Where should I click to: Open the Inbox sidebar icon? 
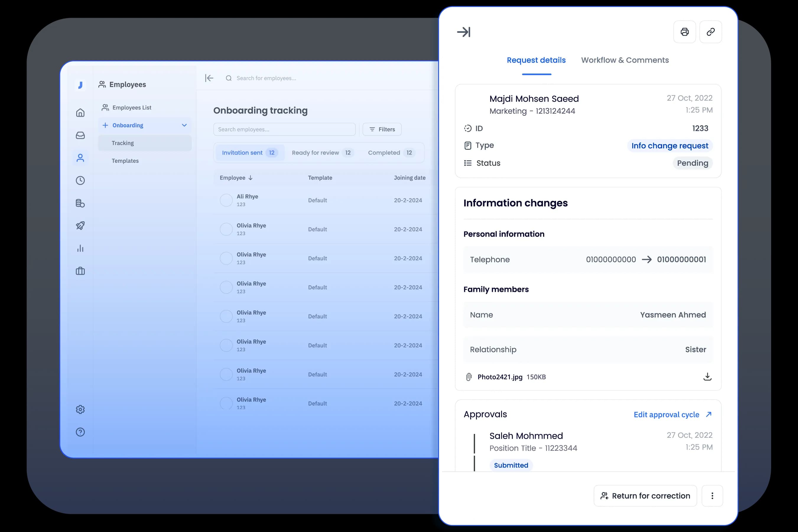80,135
